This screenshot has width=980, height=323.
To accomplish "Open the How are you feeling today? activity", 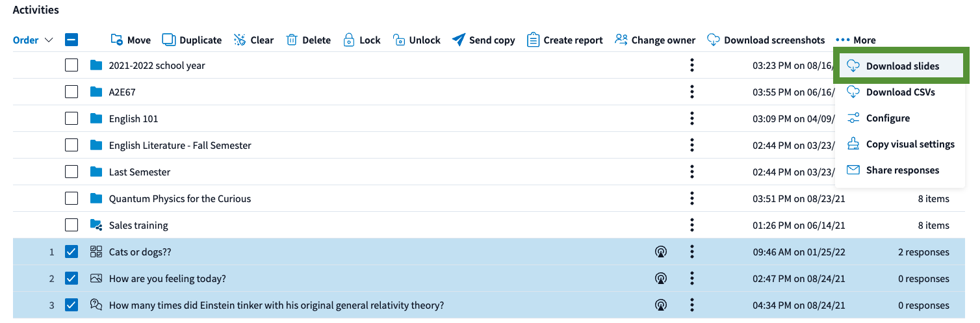I will [167, 279].
